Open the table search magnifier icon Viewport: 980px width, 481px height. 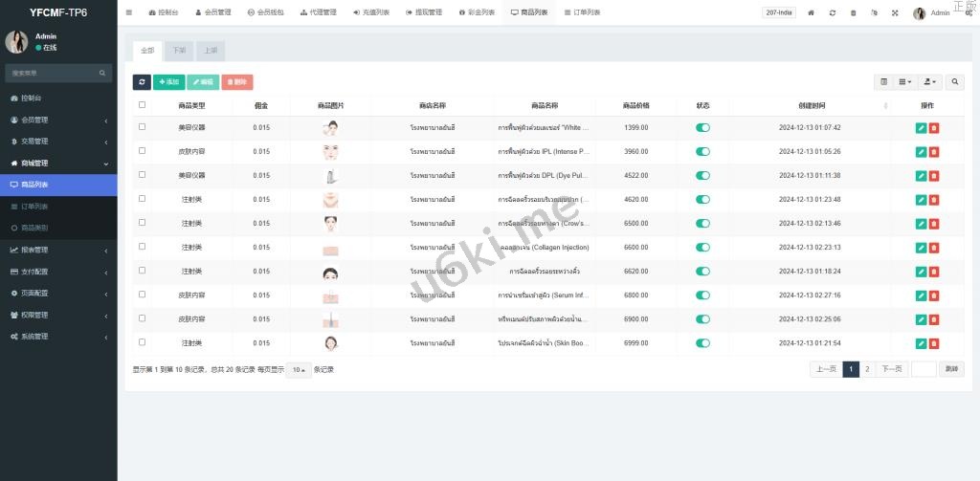tap(955, 82)
